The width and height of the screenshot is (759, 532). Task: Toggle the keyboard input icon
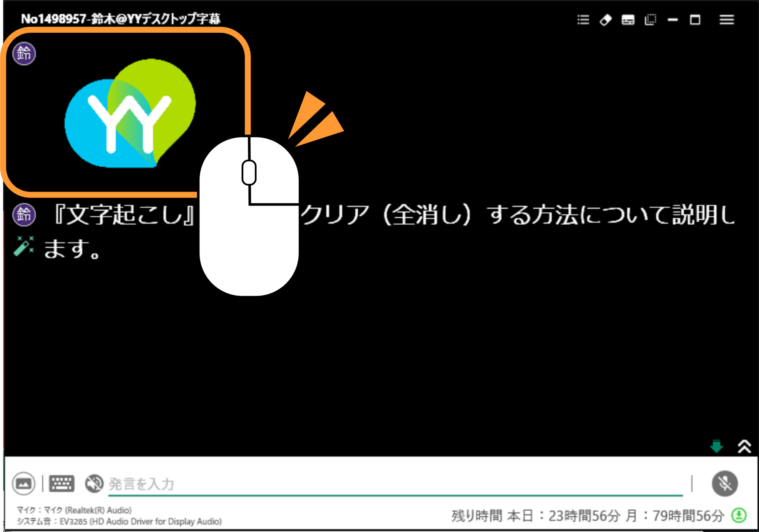coord(62,484)
